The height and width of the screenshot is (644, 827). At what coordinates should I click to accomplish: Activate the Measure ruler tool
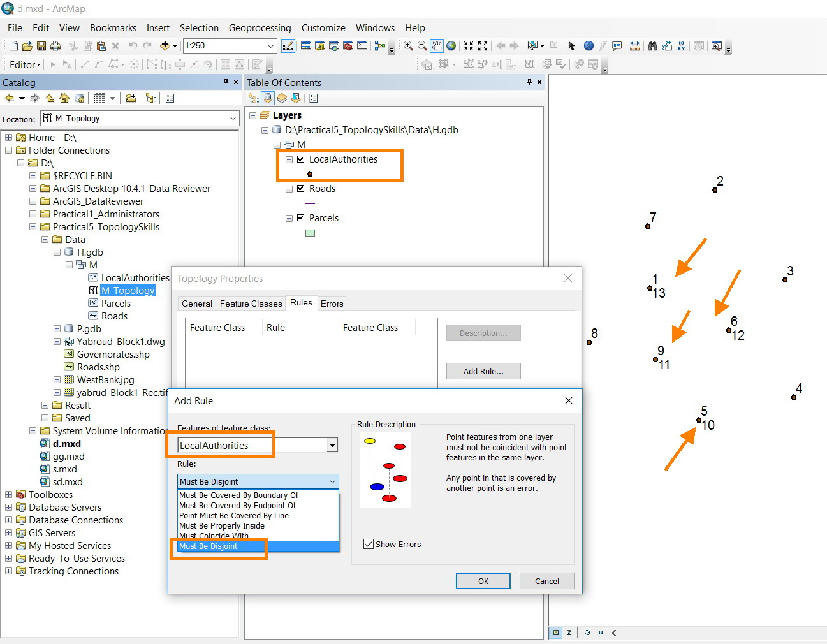[635, 46]
